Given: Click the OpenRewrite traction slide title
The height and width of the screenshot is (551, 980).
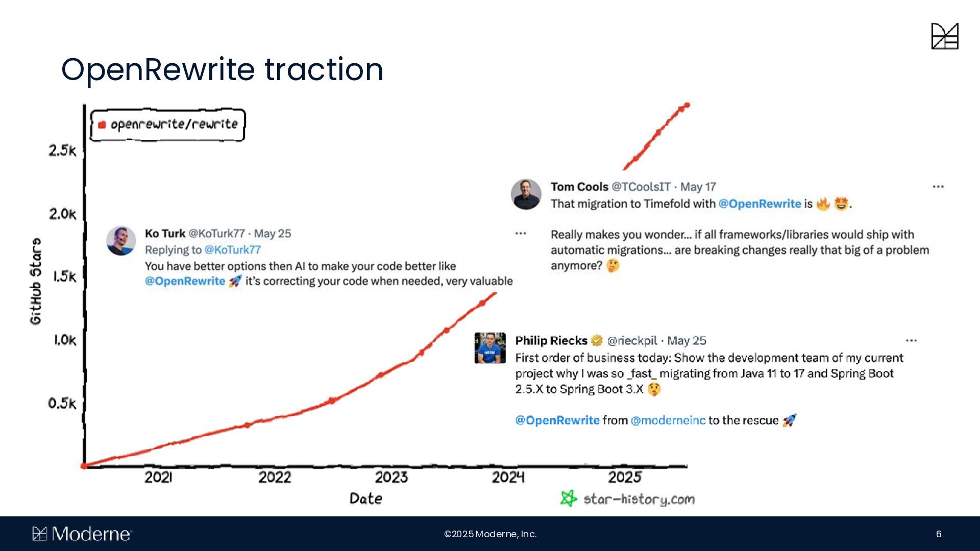Looking at the screenshot, I should 222,69.
